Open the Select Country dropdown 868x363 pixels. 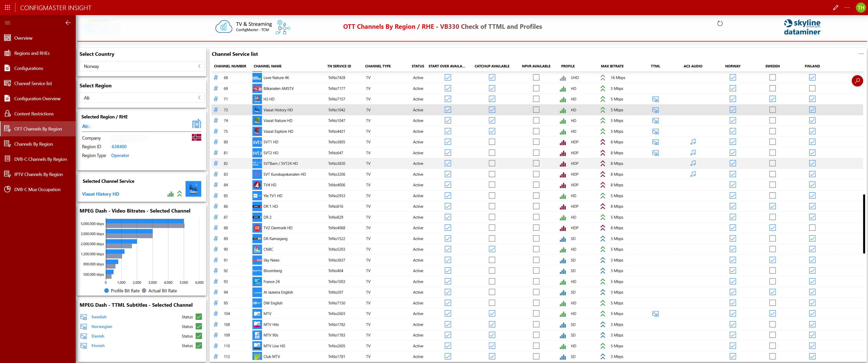(142, 66)
